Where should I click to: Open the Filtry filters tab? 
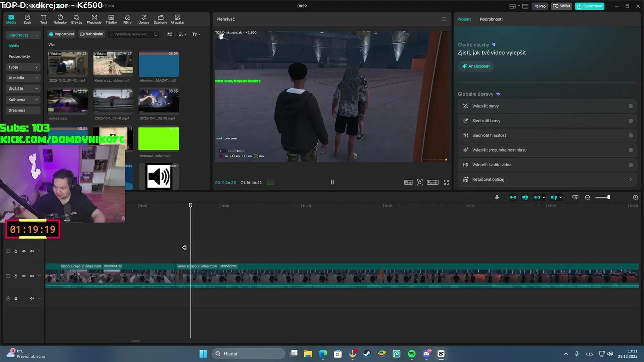127,19
